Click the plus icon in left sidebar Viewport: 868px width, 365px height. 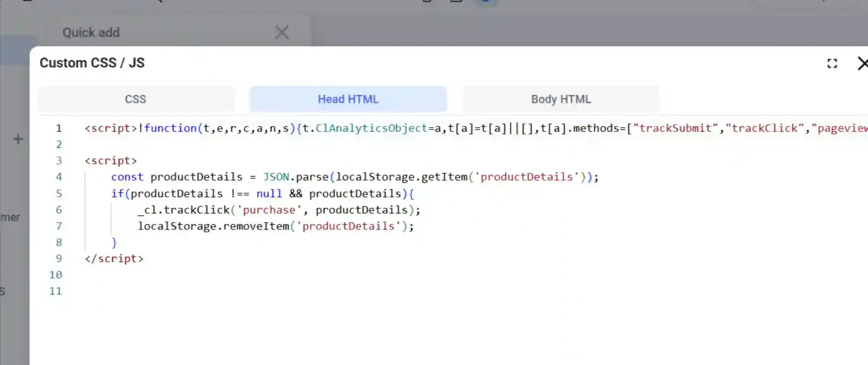[x=17, y=139]
